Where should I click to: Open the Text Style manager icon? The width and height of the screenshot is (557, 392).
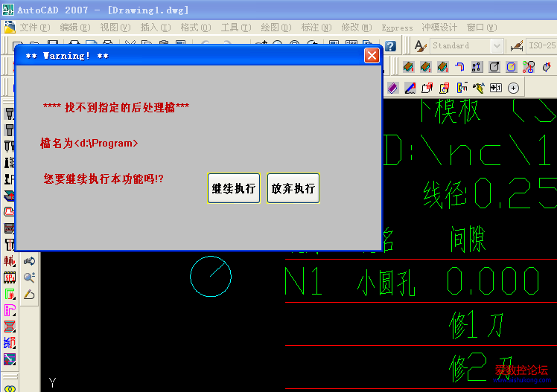tap(420, 46)
